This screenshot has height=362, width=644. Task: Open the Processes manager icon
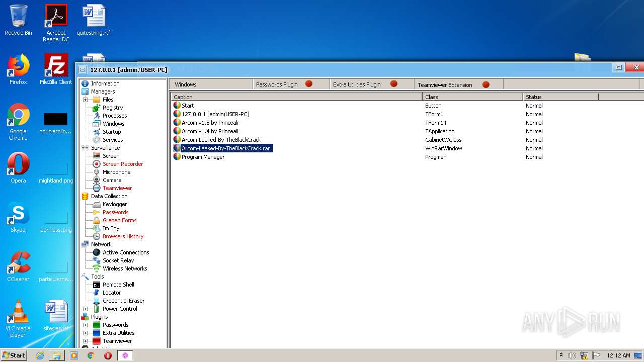pyautogui.click(x=97, y=116)
